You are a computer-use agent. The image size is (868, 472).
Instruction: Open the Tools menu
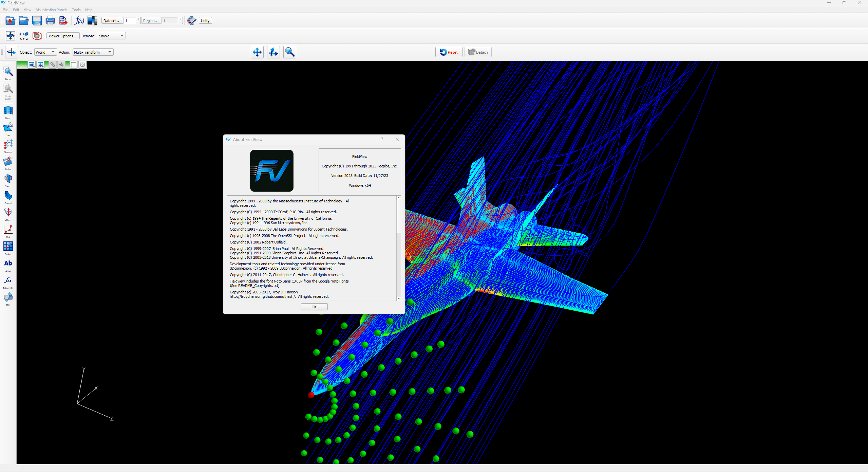76,10
